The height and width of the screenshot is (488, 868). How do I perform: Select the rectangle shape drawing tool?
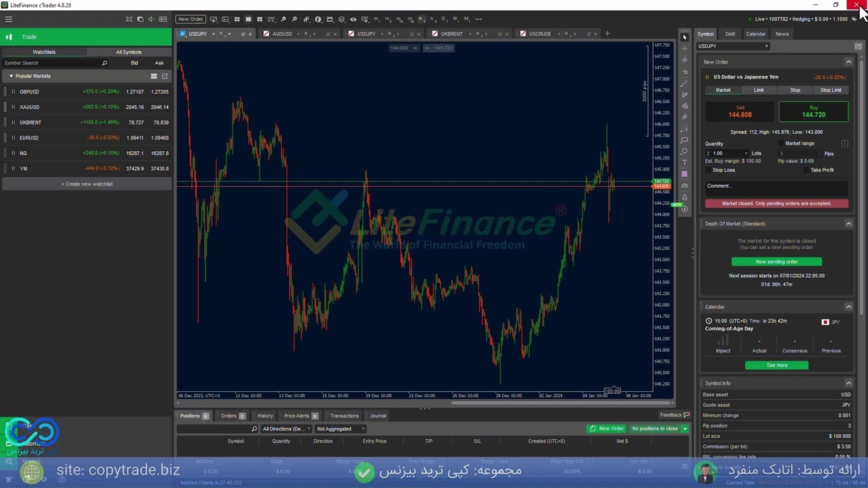click(x=684, y=140)
